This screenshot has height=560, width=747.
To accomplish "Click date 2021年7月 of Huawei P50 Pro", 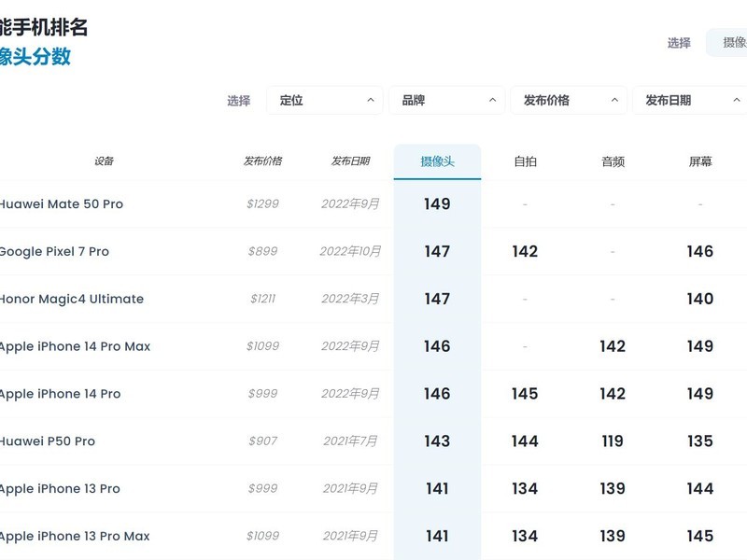I will click(x=350, y=441).
